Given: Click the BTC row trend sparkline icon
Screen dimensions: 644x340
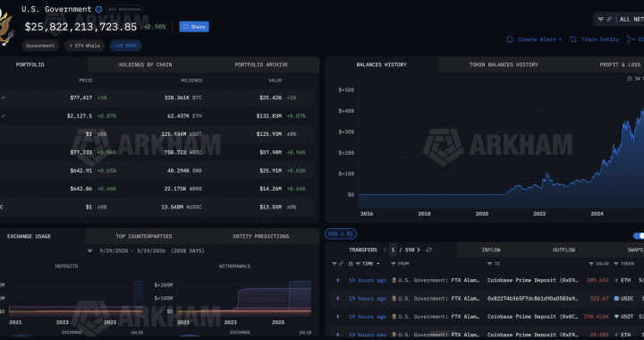Looking at the screenshot, I should click(x=4, y=98).
